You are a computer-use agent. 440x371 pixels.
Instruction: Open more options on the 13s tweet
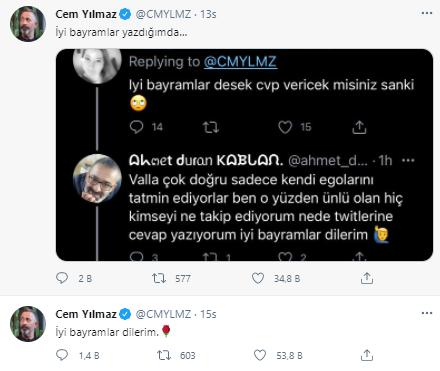(x=427, y=13)
